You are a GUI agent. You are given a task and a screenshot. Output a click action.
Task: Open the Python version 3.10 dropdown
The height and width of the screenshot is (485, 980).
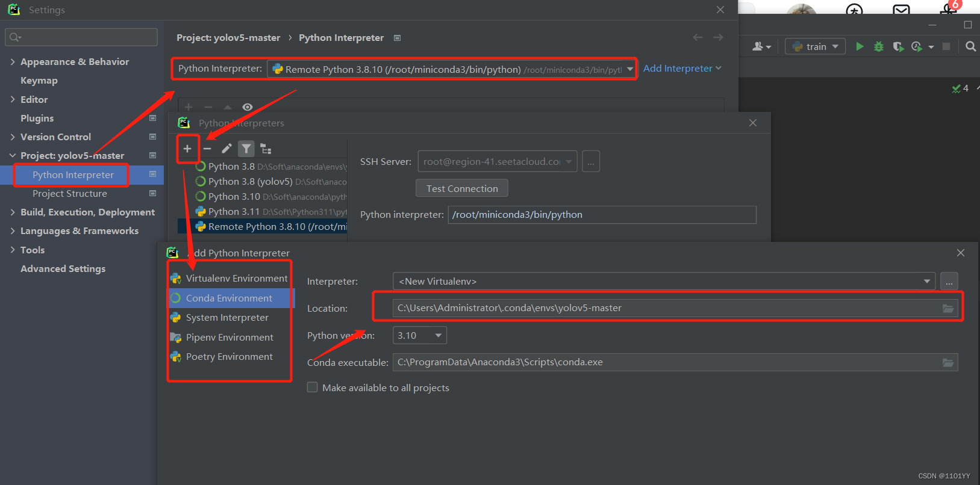[x=420, y=335]
